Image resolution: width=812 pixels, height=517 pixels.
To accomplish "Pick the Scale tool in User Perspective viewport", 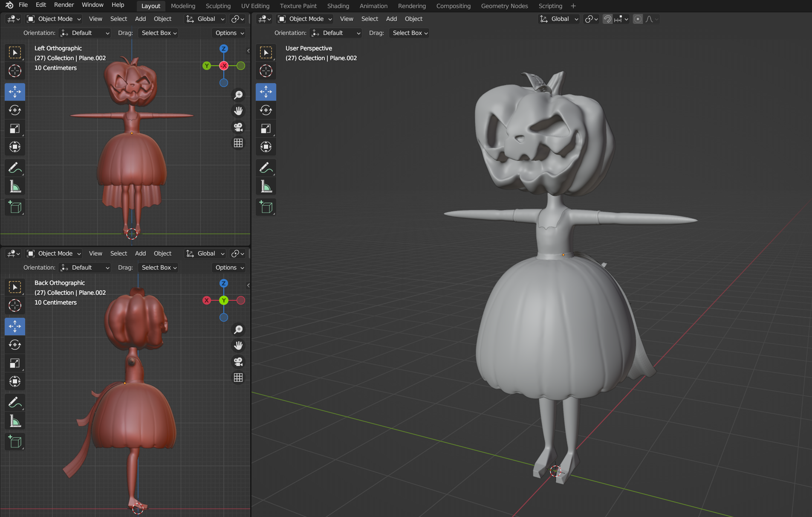I will [266, 128].
